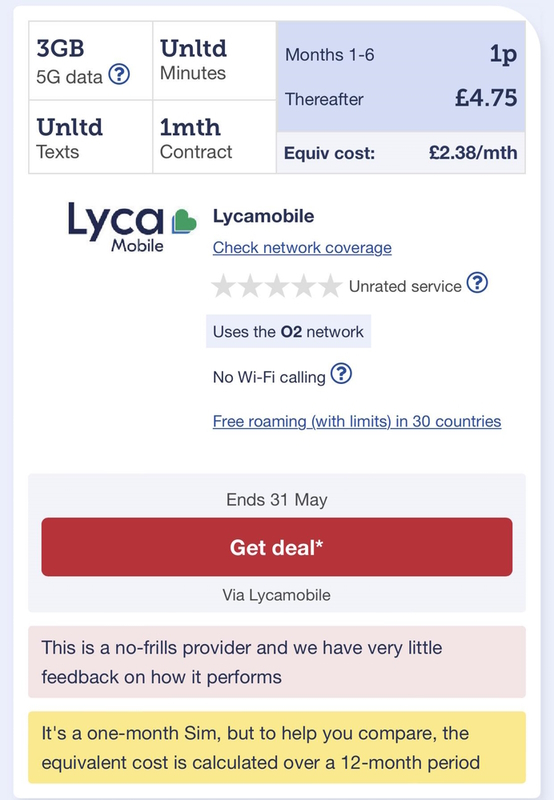Select the 3GB data cell
This screenshot has width=554, height=800.
tap(91, 61)
